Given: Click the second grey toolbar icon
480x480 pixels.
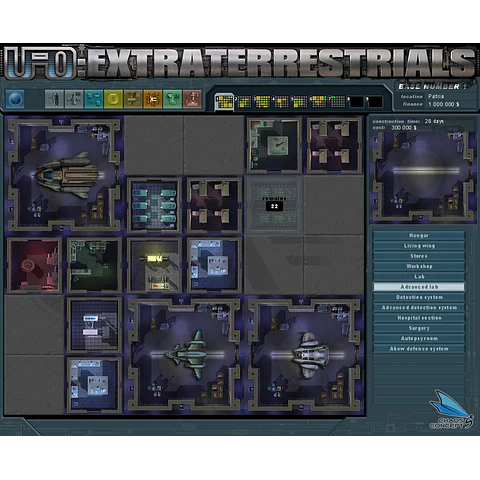Looking at the screenshot, I should click(74, 99).
